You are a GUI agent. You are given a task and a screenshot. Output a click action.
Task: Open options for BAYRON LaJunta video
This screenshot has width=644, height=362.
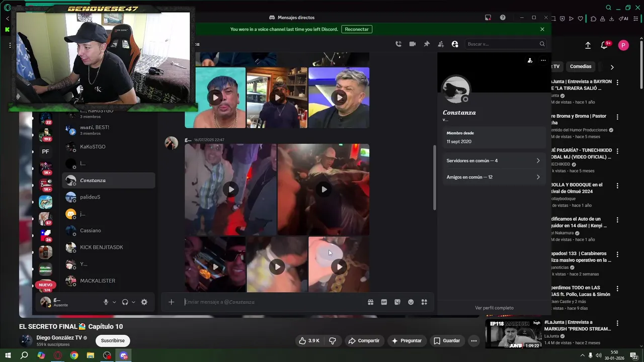[x=617, y=82]
